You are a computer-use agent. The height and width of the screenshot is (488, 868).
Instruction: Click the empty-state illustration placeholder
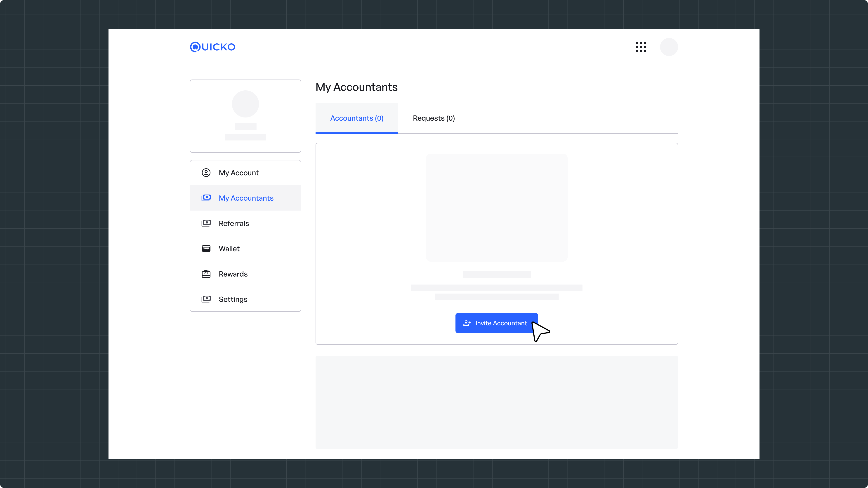pyautogui.click(x=497, y=207)
